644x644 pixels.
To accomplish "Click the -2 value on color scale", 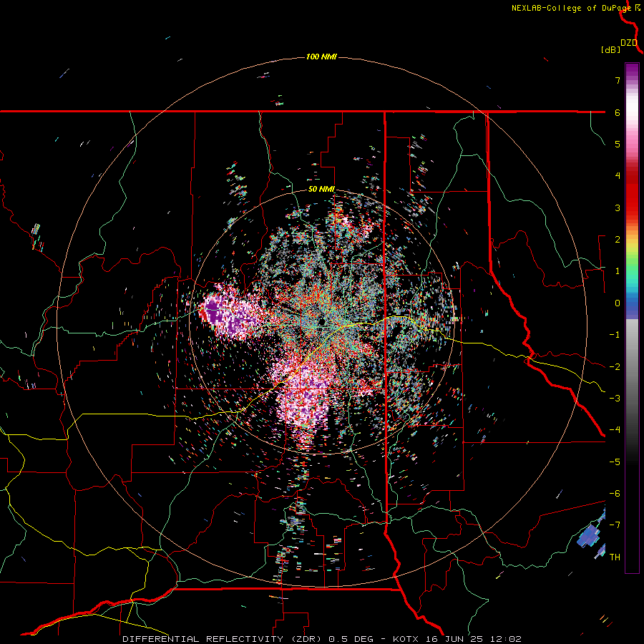I will tap(615, 367).
